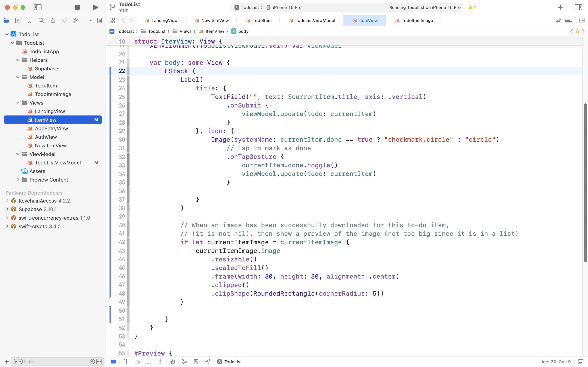Expand the KeychainAccess package dependency

[x=7, y=201]
